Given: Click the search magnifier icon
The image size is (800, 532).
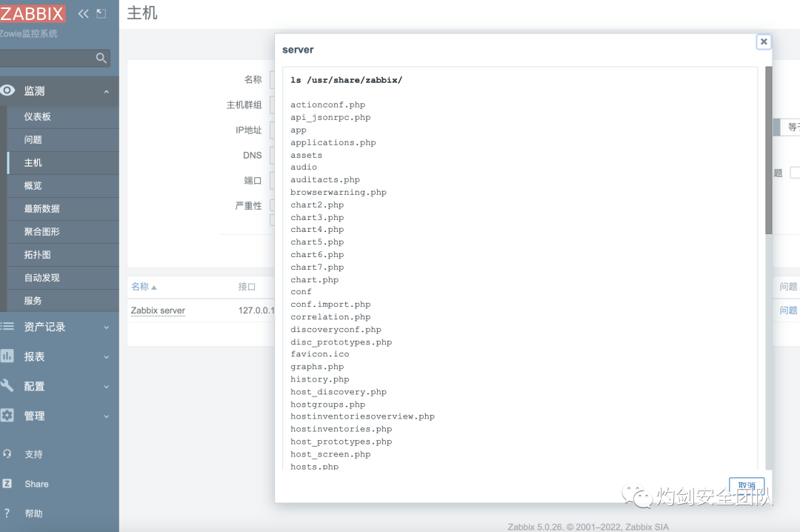Looking at the screenshot, I should coord(101,59).
